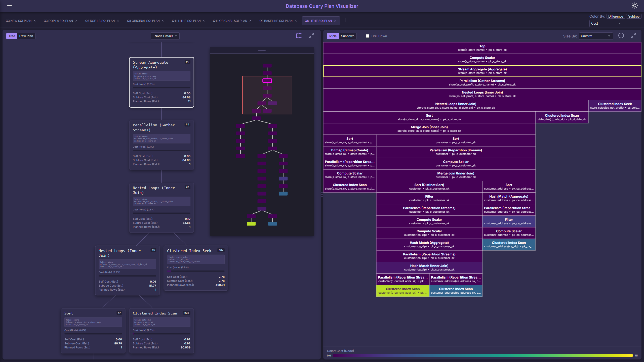Close the Q3 NEW SQLPLAN tab

click(x=35, y=21)
